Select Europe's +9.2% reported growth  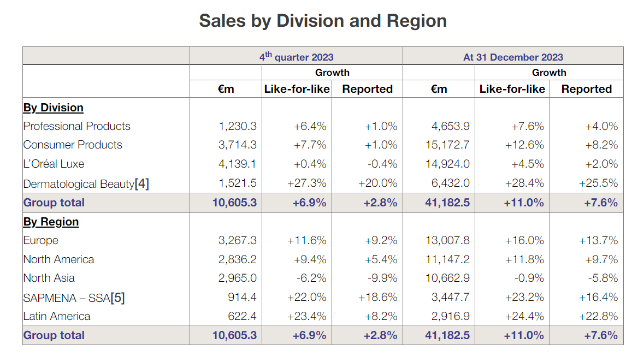point(381,240)
